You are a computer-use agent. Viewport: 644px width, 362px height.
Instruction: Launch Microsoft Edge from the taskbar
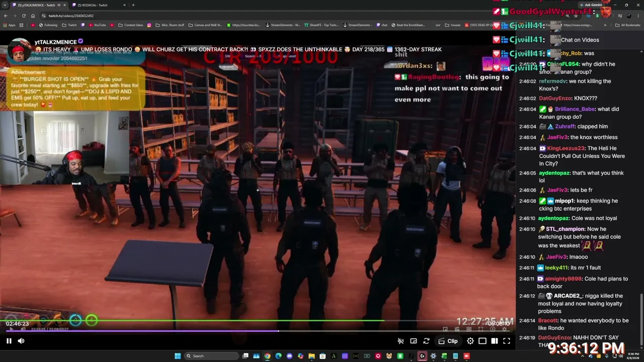[278, 356]
